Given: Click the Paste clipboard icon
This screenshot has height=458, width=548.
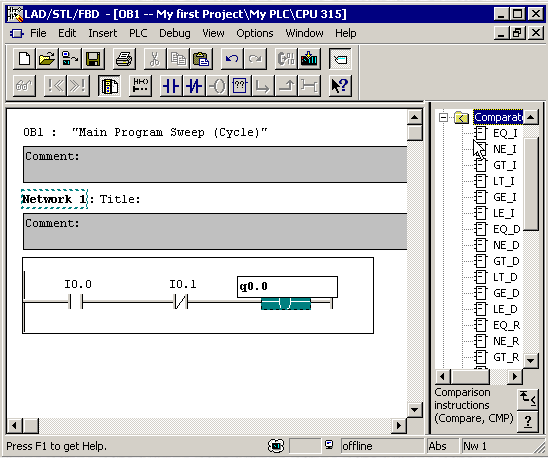Looking at the screenshot, I should point(201,59).
